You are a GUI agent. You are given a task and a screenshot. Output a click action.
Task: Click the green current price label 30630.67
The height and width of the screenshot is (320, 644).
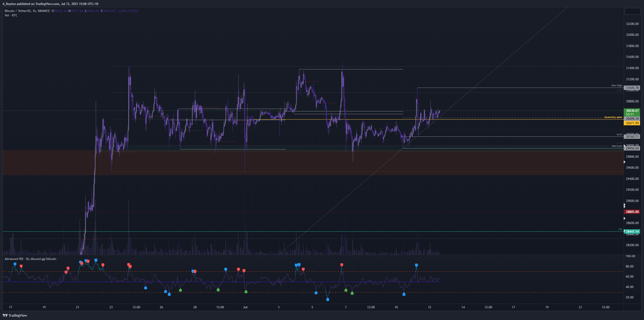coord(632,111)
